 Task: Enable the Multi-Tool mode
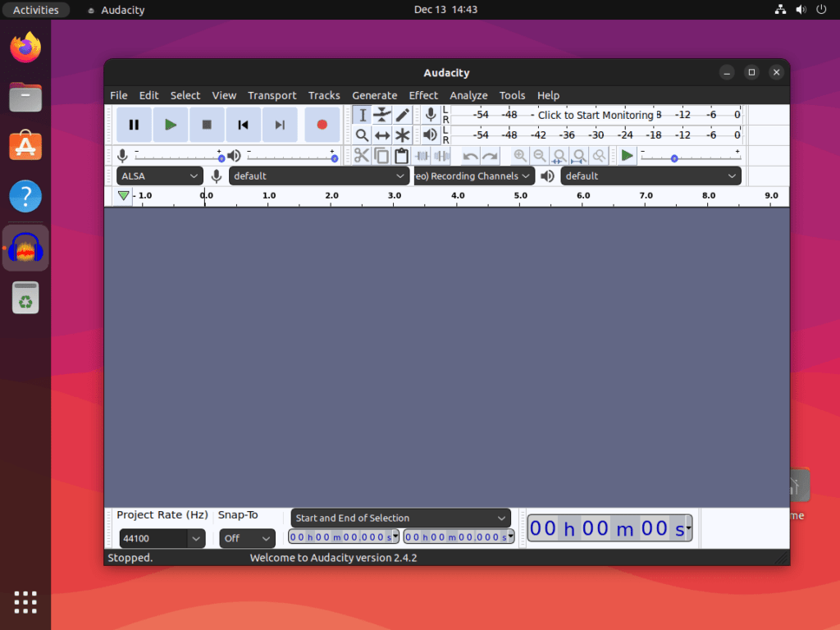pos(402,135)
